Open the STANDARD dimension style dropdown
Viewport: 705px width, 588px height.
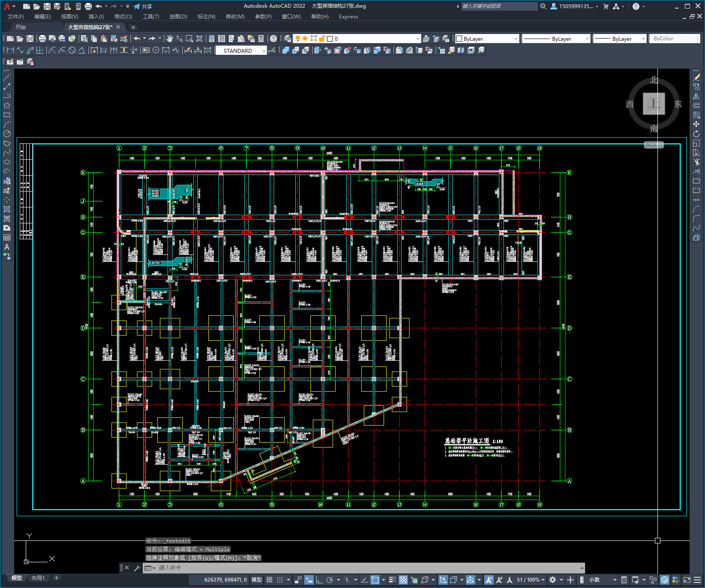click(241, 51)
